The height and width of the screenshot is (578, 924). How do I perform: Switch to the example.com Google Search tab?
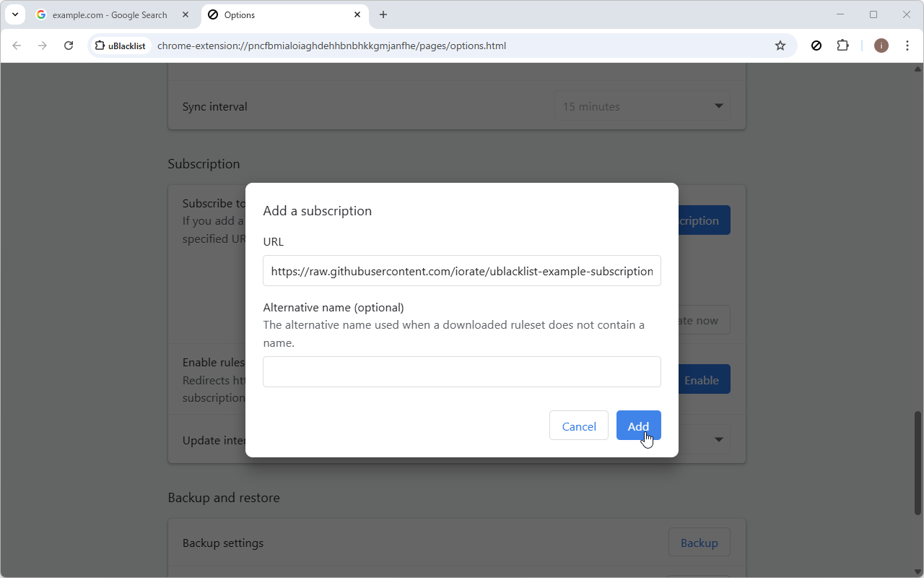(108, 14)
